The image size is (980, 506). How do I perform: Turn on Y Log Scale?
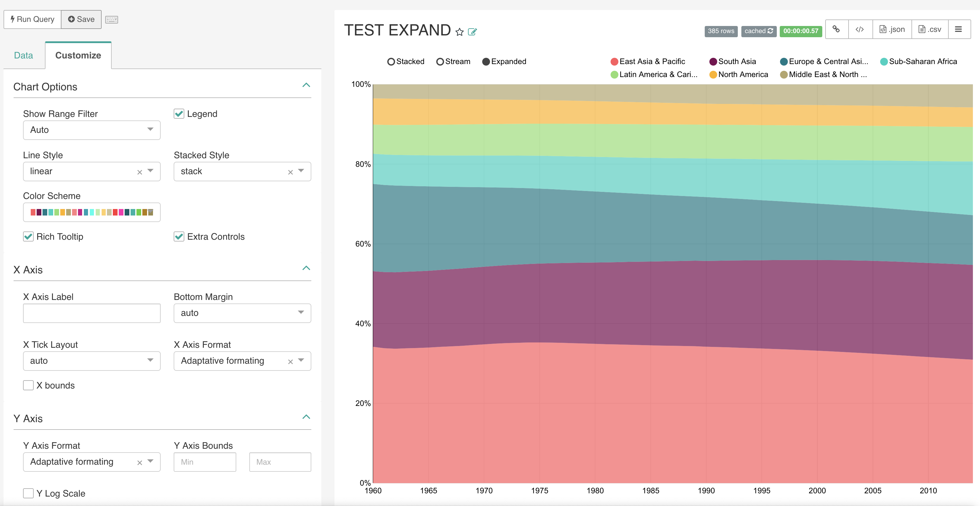coord(28,493)
